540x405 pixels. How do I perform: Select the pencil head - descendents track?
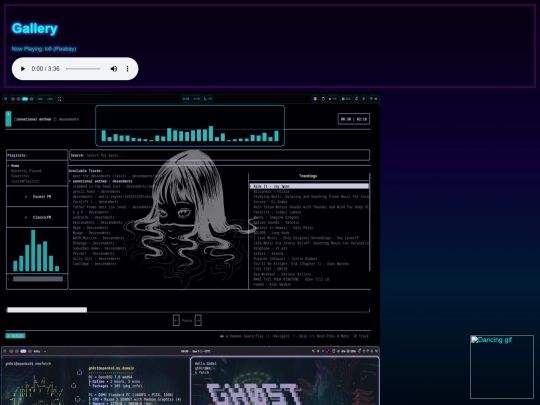pyautogui.click(x=96, y=191)
